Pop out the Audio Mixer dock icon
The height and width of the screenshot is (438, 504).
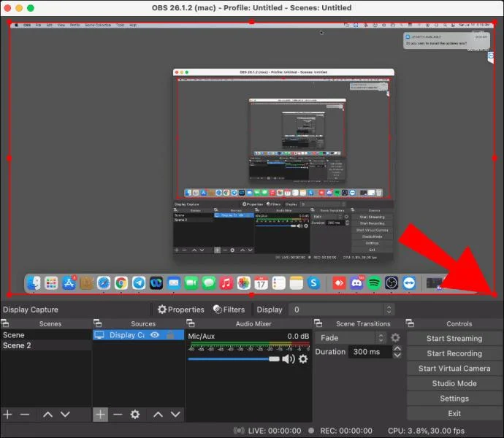pyautogui.click(x=191, y=323)
